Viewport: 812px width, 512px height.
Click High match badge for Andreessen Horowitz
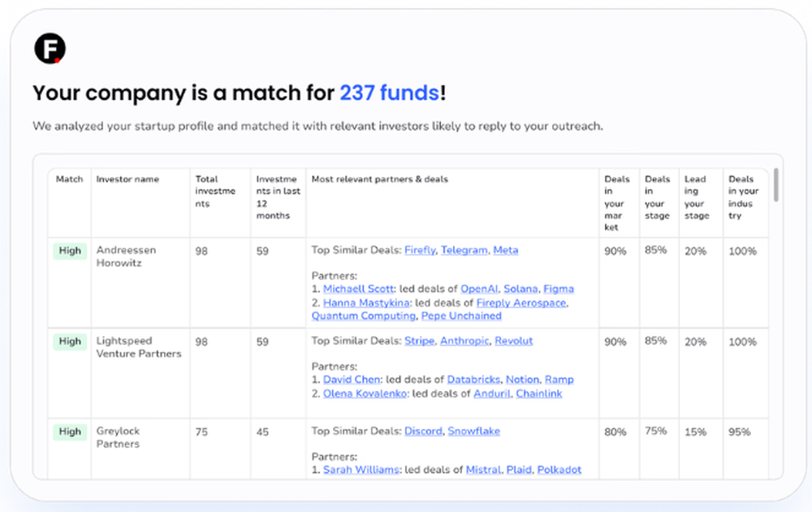click(70, 251)
